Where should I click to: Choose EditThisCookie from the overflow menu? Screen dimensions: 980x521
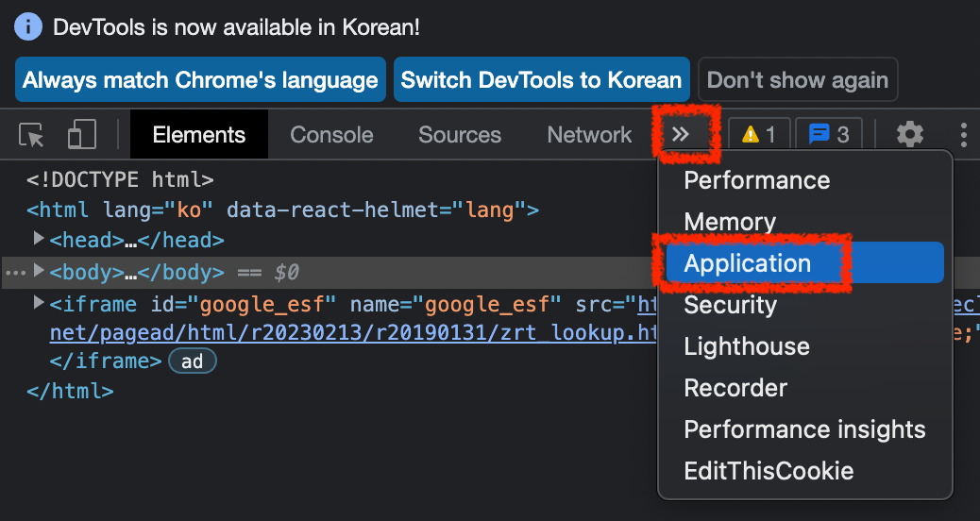tap(805, 470)
